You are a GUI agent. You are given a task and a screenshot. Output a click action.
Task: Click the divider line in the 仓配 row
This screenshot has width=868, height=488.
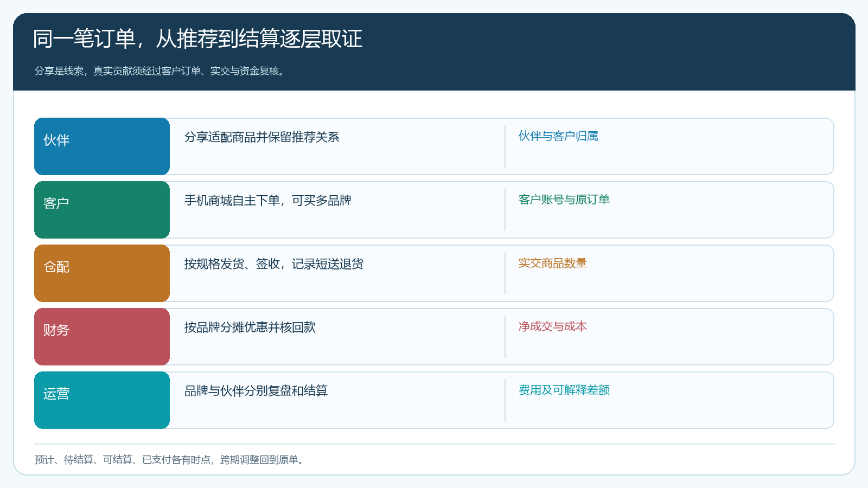(x=505, y=273)
